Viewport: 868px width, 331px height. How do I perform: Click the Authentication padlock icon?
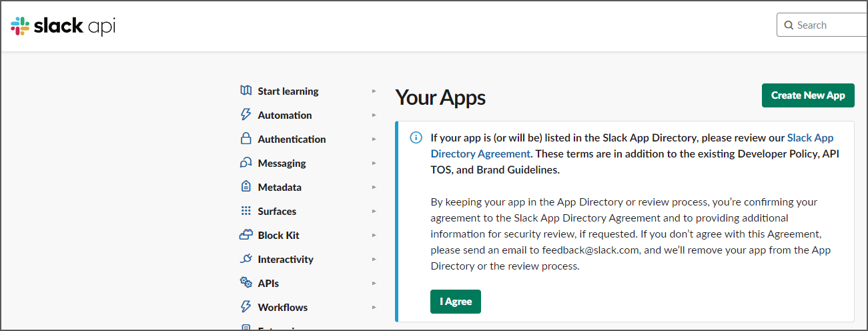point(246,139)
